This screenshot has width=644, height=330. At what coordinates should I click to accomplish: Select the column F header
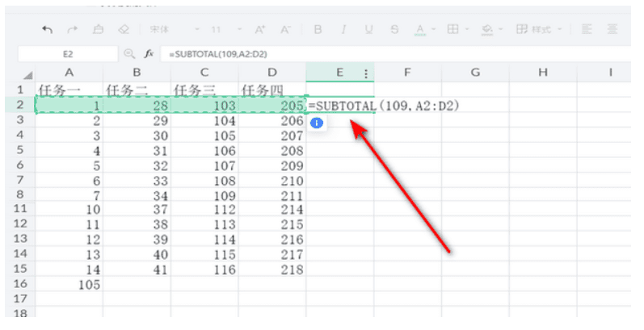click(x=407, y=73)
